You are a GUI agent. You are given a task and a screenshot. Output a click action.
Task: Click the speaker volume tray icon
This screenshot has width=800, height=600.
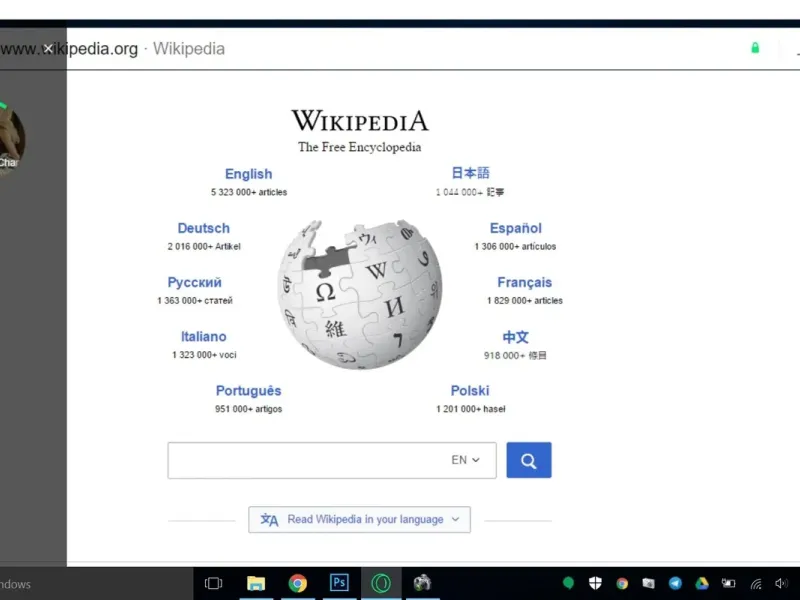(x=781, y=583)
